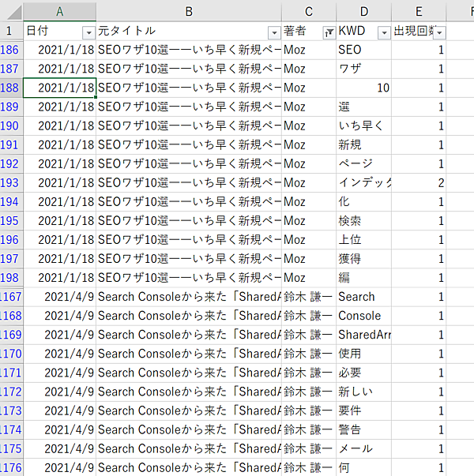Select row header 1176
The width and height of the screenshot is (474, 476).
pos(11,468)
